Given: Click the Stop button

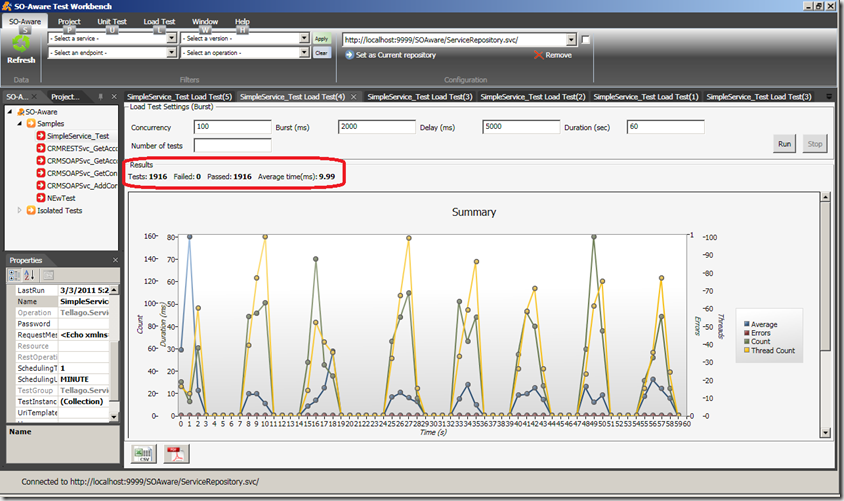Looking at the screenshot, I should coord(815,144).
